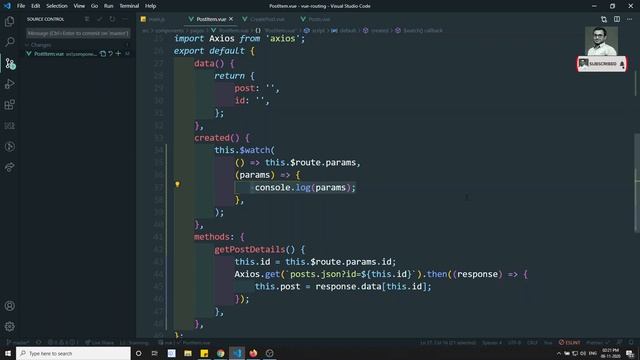Image resolution: width=640 pixels, height=360 pixels.
Task: Click the Windows taskbar search box
Action: (x=73, y=353)
